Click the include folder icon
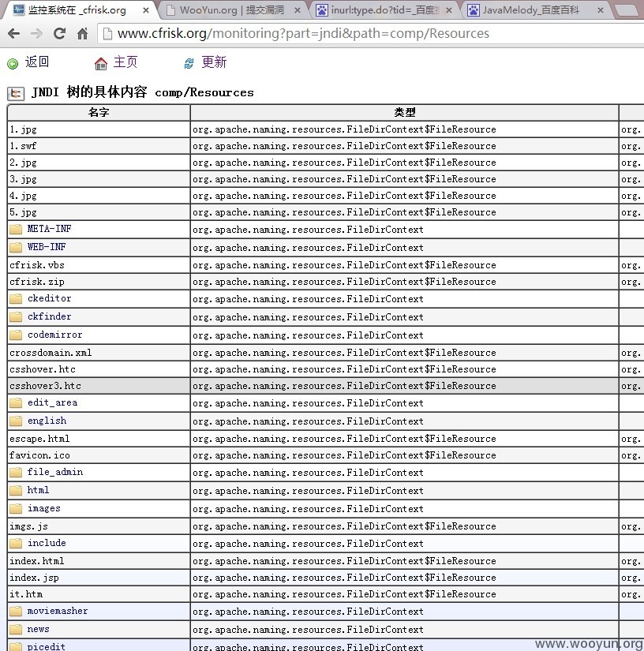Viewport: 644px width, 651px height. [16, 543]
